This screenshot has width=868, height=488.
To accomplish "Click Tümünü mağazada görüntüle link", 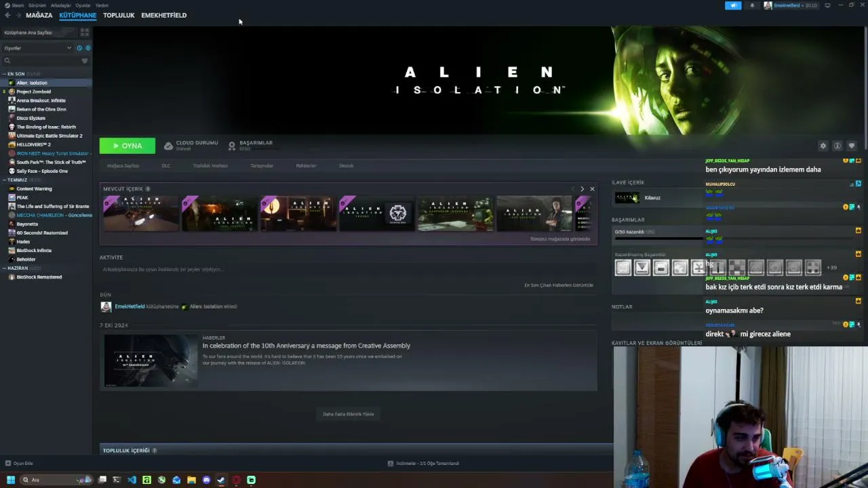I will pos(560,239).
